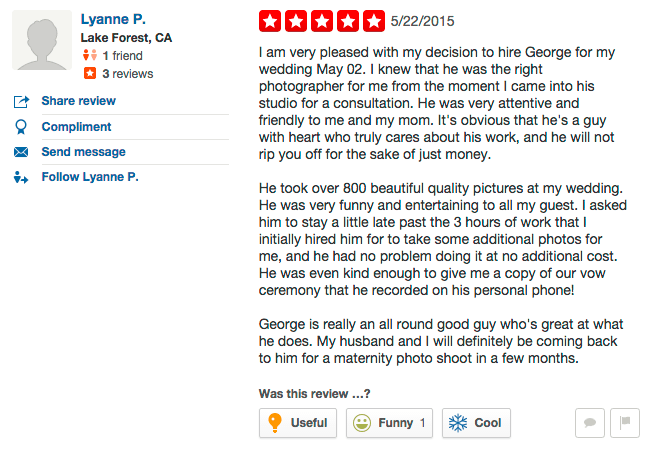The height and width of the screenshot is (457, 650).
Task: Vote the review as Useful
Action: (x=298, y=423)
